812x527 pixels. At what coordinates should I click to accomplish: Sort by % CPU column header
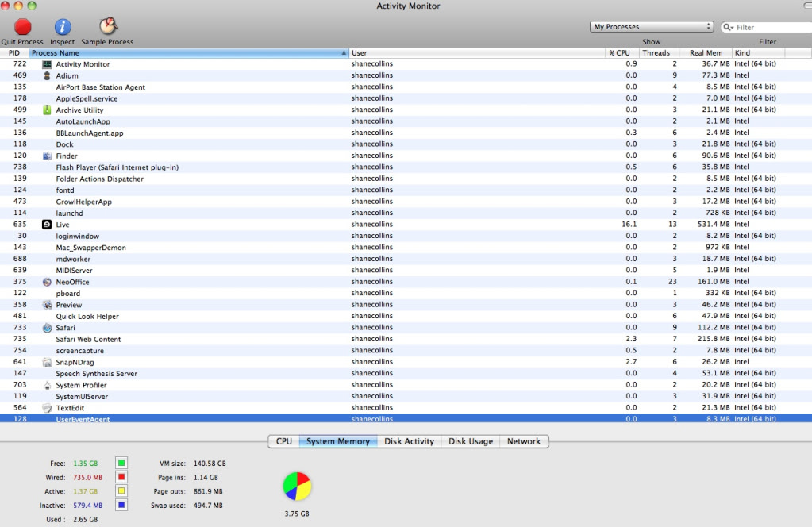[622, 53]
